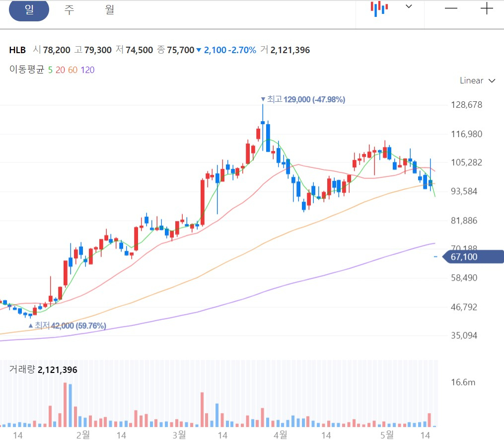Viewport: 504px width, 440px height.
Task: Click the 58,490 price axis label
Action: tap(464, 278)
